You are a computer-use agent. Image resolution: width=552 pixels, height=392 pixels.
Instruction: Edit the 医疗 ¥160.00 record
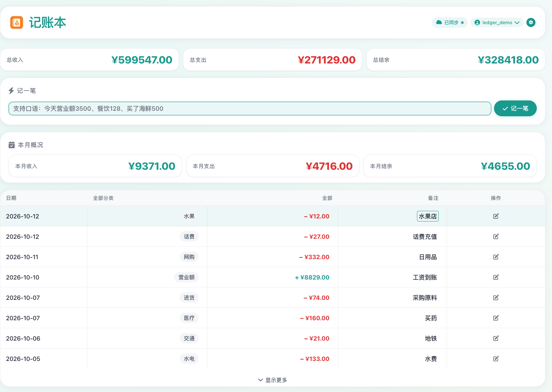(x=496, y=318)
